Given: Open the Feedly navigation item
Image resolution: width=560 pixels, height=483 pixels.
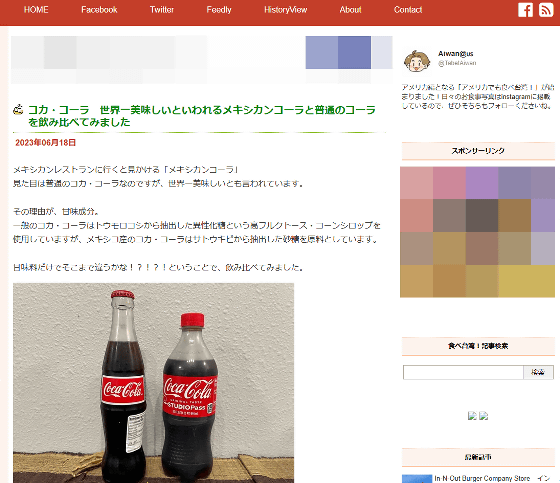Looking at the screenshot, I should pos(219,10).
